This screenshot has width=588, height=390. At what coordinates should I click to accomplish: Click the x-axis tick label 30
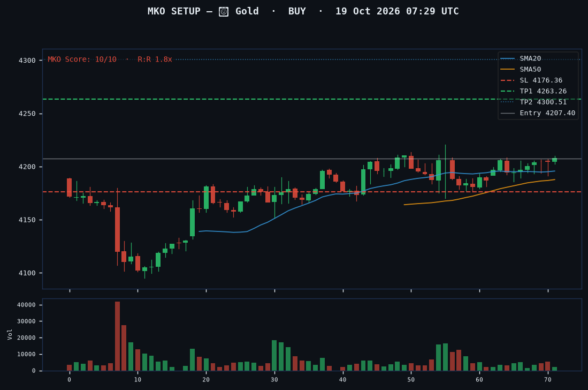tap(274, 380)
